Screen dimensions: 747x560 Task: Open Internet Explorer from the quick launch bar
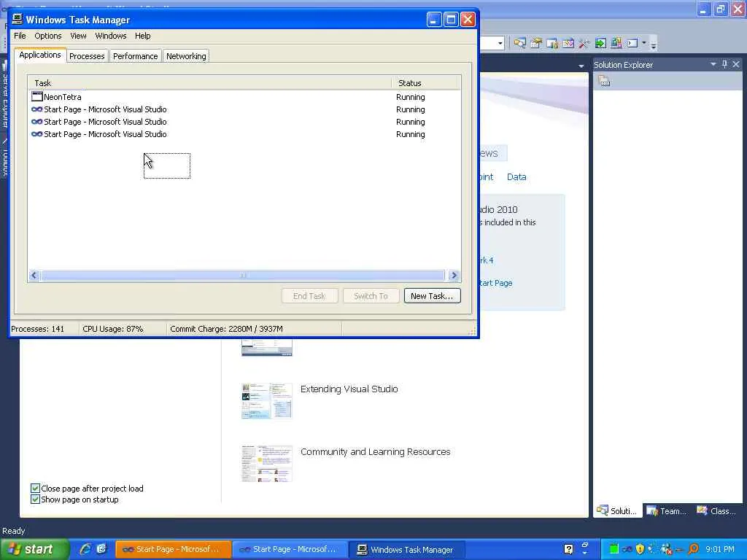click(x=86, y=548)
